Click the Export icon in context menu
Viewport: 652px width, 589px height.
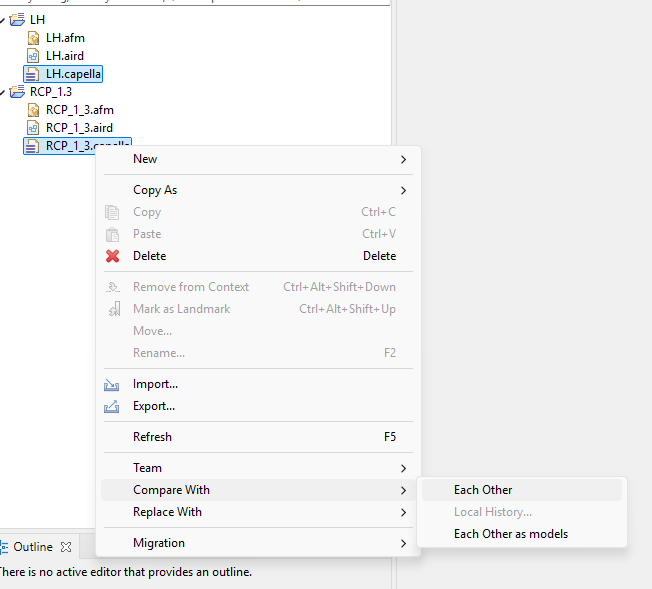(x=112, y=406)
